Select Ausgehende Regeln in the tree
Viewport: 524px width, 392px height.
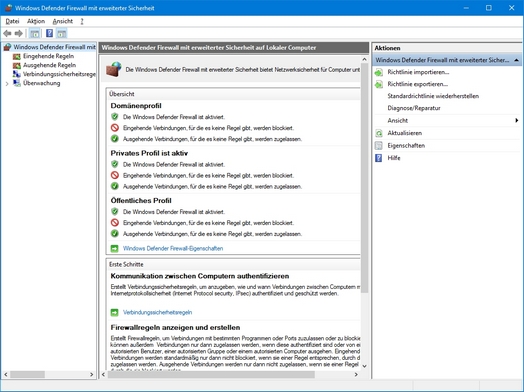point(49,65)
